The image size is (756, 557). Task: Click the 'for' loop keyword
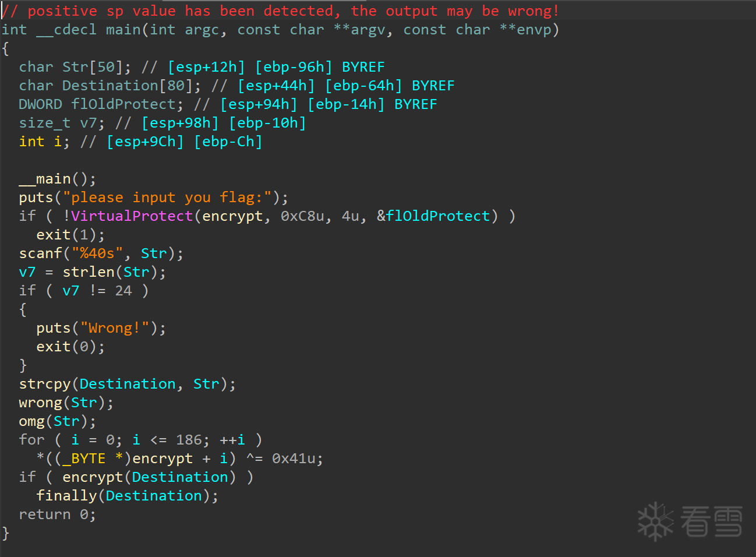(31, 440)
